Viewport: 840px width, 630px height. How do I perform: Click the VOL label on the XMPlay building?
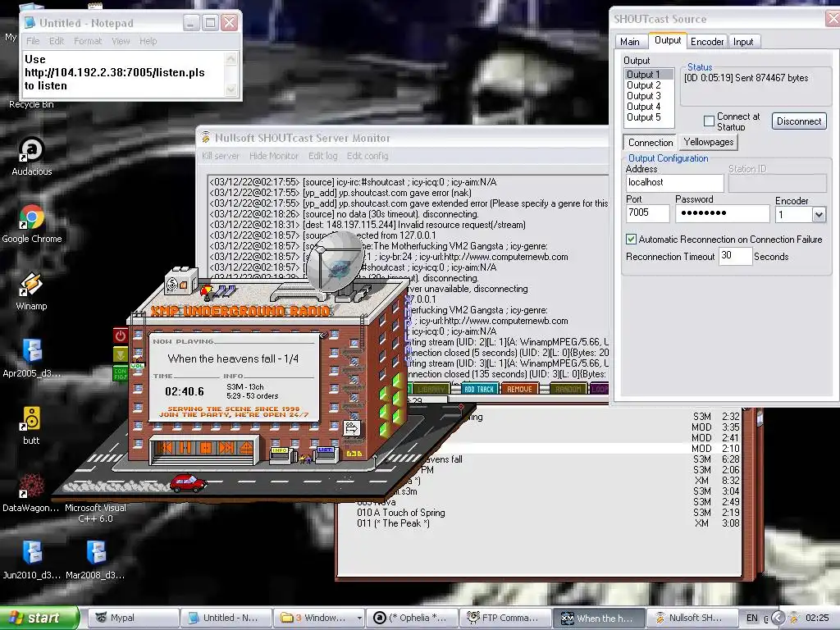point(138,366)
